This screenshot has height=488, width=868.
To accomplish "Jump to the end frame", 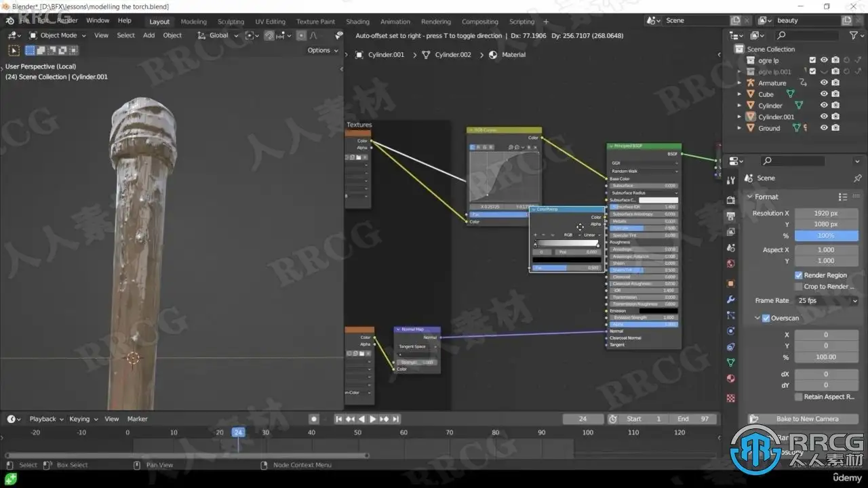I will click(x=395, y=419).
